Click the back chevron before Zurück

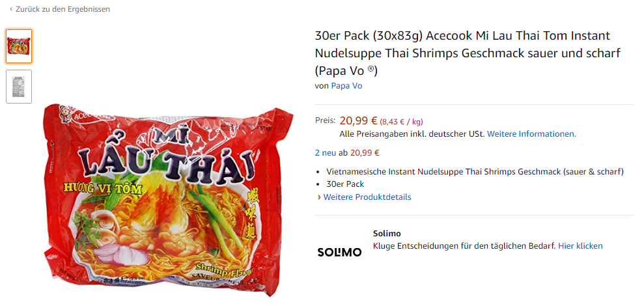click(x=11, y=9)
